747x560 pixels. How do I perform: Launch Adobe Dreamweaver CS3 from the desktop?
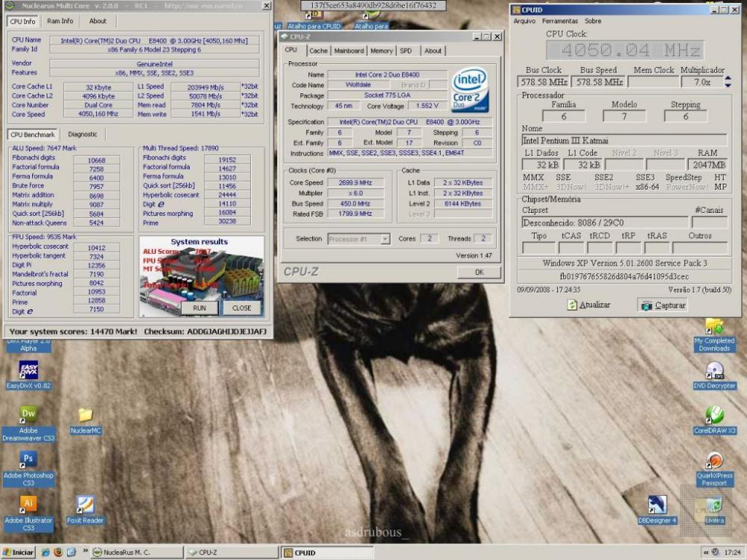[x=28, y=414]
